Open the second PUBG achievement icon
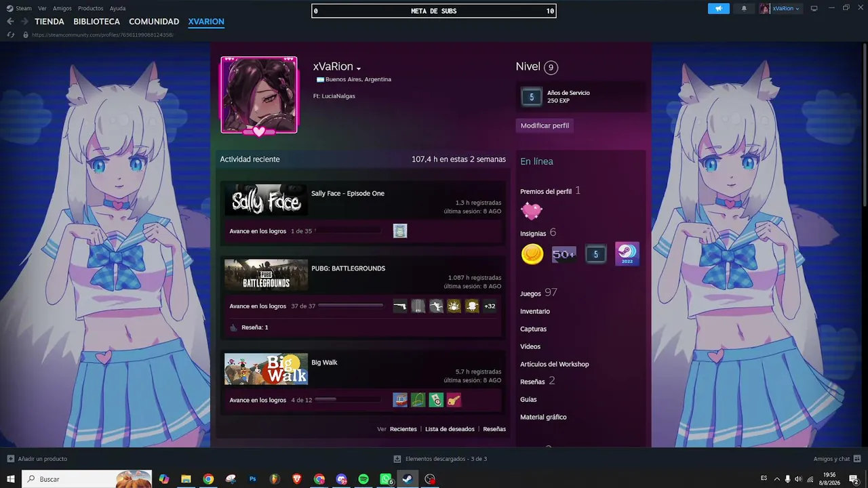 (418, 306)
